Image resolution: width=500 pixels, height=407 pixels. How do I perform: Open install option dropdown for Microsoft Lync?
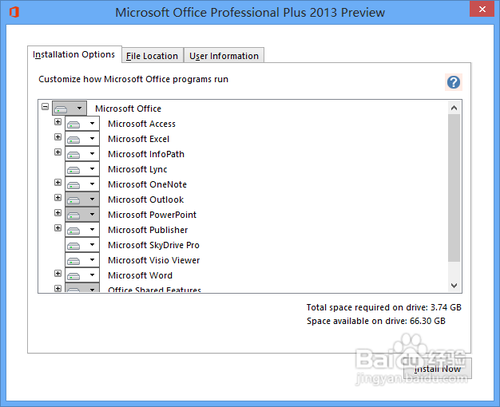click(82, 169)
